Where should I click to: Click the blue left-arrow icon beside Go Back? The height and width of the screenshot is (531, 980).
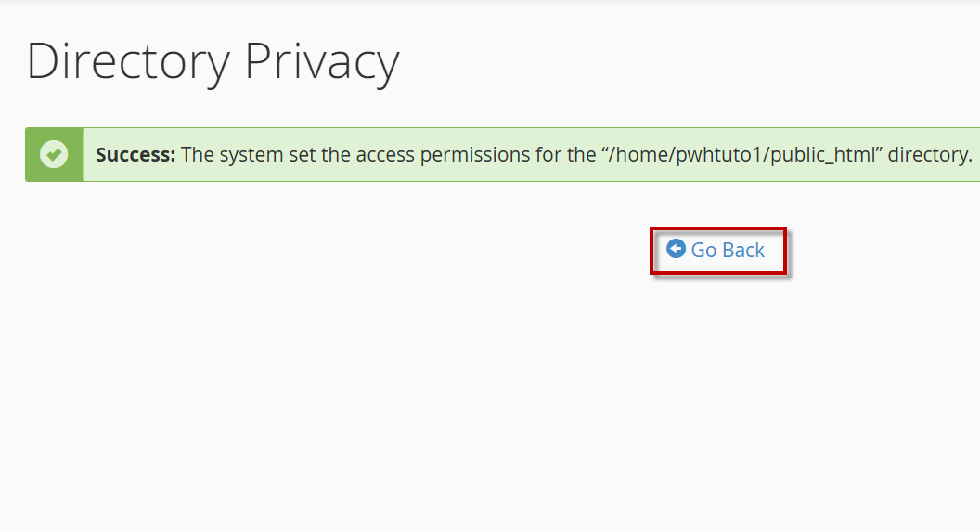[676, 249]
